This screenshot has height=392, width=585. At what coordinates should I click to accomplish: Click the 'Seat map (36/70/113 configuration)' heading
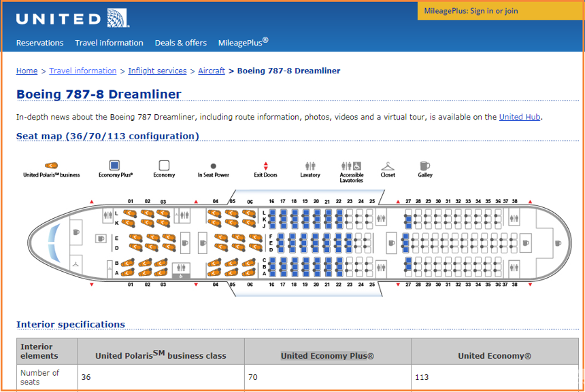tap(107, 137)
